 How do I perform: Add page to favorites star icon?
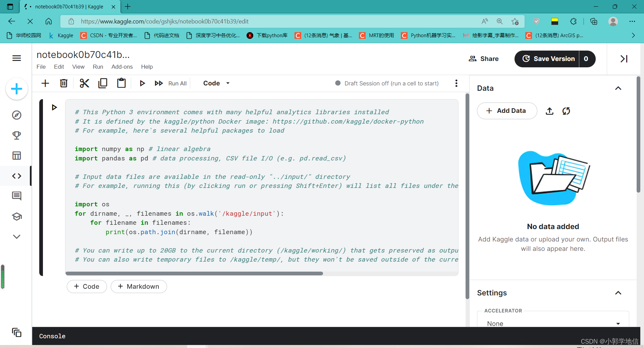[515, 21]
